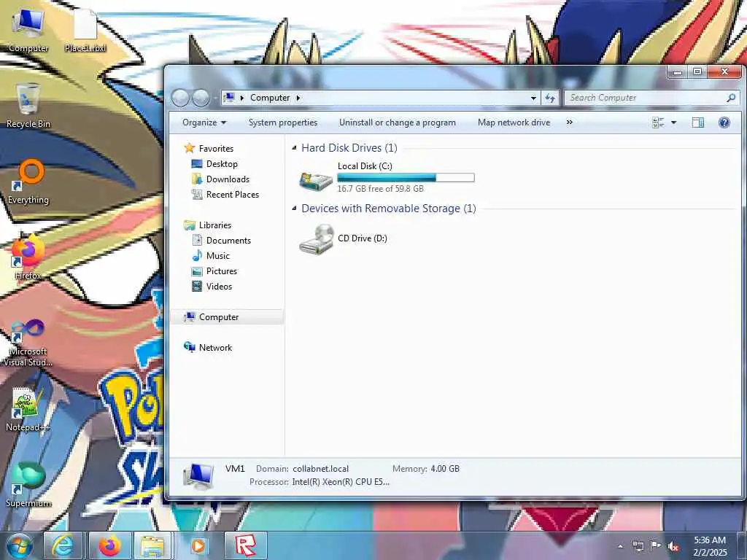
Task: Collapse Devices with Removable Storage group
Action: [295, 209]
